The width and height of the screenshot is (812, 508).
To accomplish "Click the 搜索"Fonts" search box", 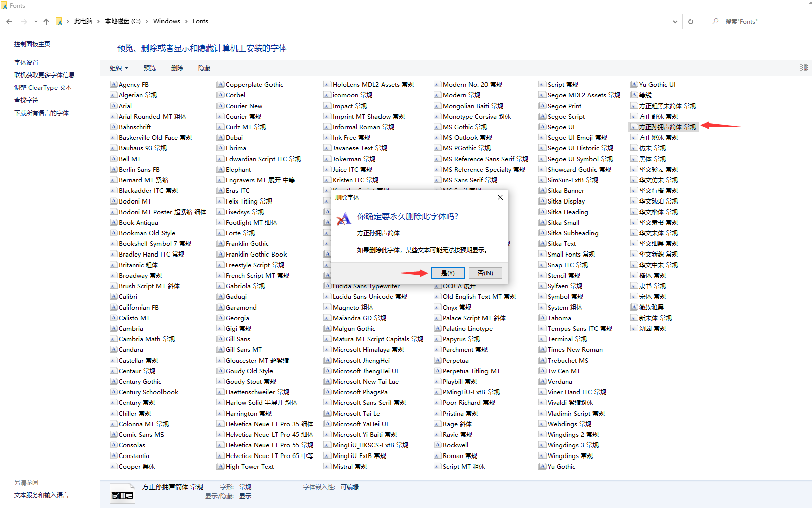I will click(x=757, y=22).
